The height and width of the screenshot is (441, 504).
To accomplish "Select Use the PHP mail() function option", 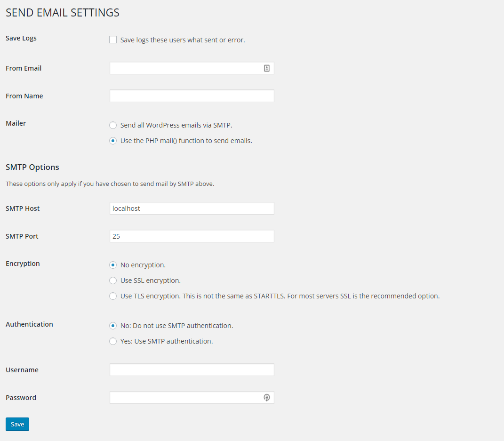I will [113, 141].
